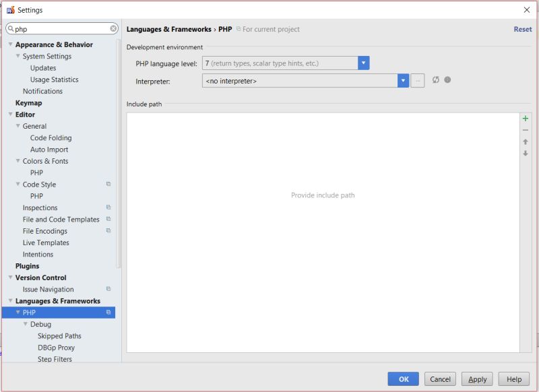This screenshot has width=539, height=392.
Task: Collapse the Debug tree node
Action: [24, 324]
